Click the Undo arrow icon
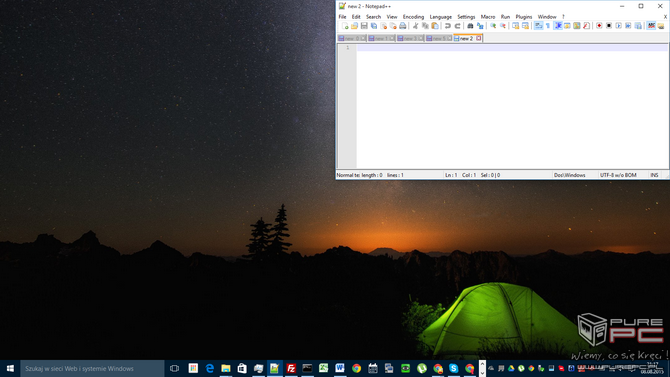Image resolution: width=670 pixels, height=377 pixels. [x=447, y=26]
